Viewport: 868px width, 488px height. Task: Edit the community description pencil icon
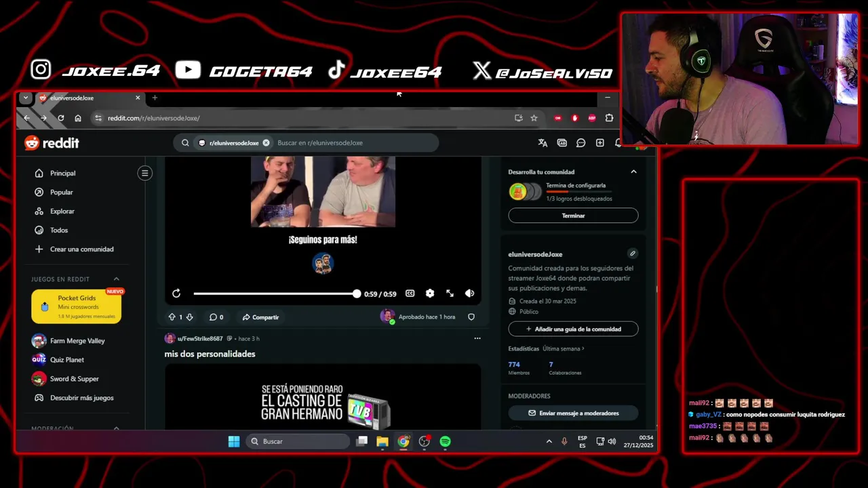pyautogui.click(x=632, y=253)
